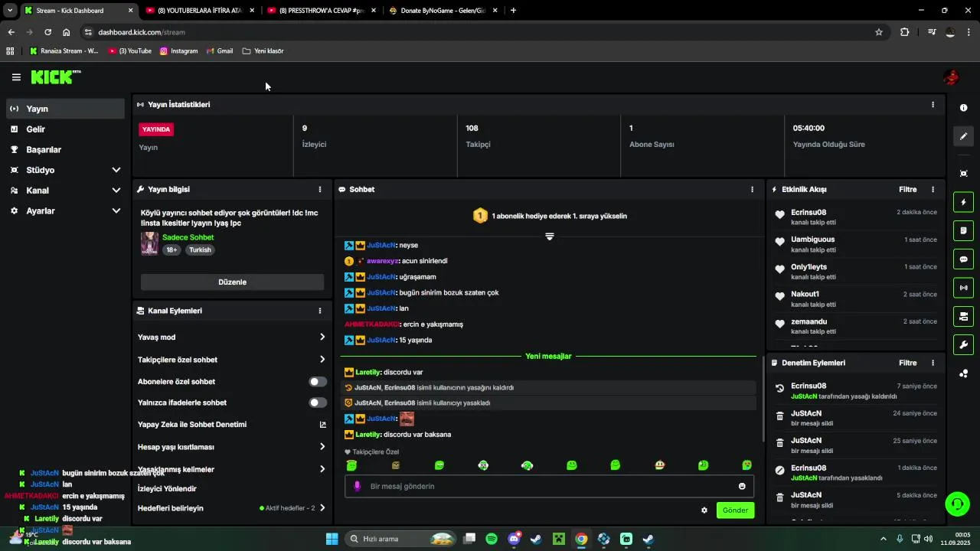Viewport: 980px width, 551px height.
Task: Click the green Gönder button
Action: pyautogui.click(x=735, y=510)
